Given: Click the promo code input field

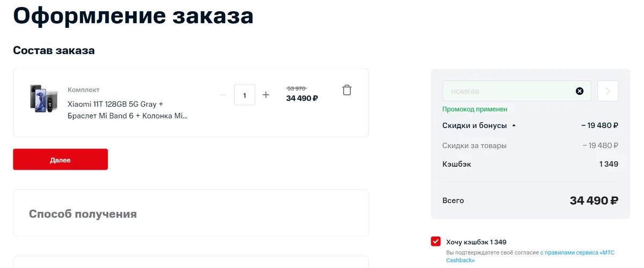Looking at the screenshot, I should click(516, 91).
